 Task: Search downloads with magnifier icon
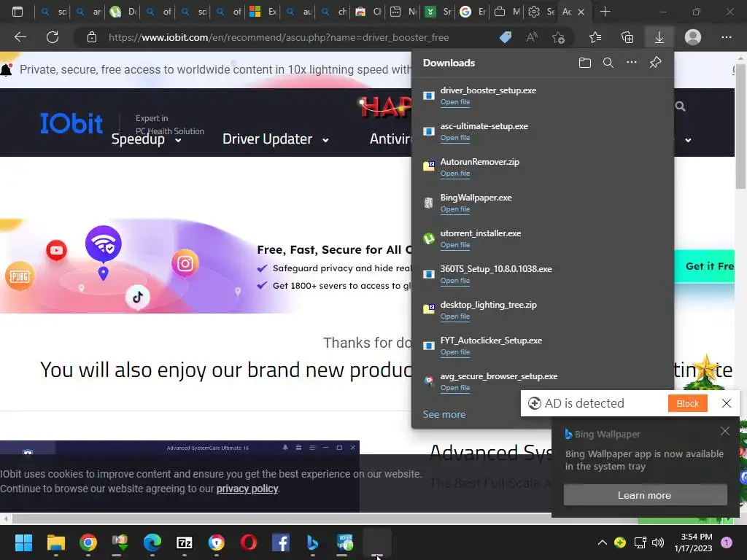[x=608, y=63]
